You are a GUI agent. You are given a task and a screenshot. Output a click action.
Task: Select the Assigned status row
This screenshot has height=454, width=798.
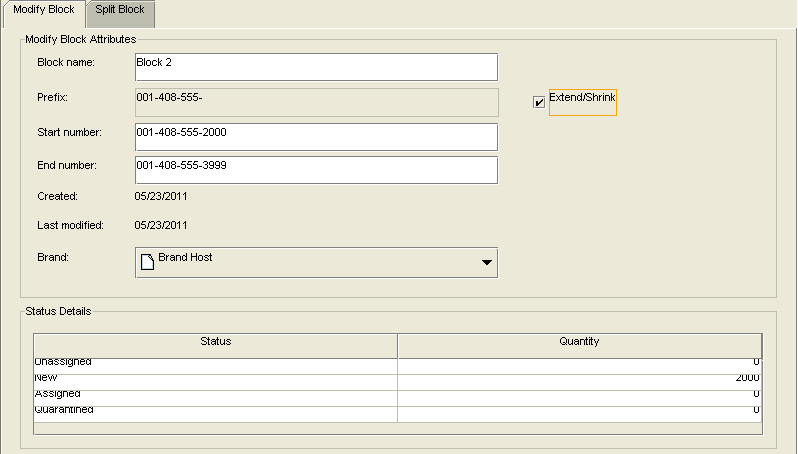(x=397, y=398)
